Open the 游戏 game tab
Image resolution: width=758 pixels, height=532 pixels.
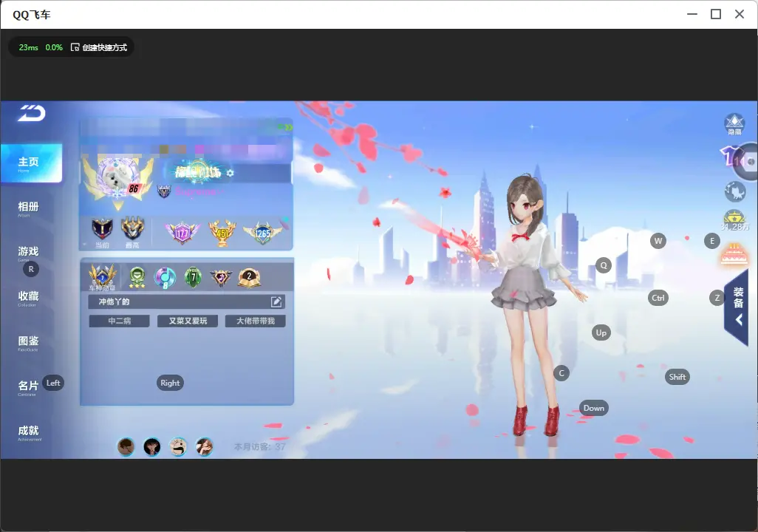tap(28, 253)
